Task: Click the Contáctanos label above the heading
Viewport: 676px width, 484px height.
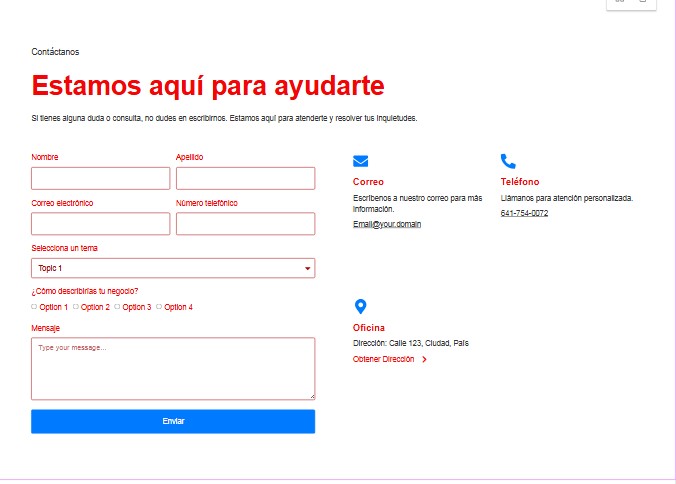Action: [x=55, y=52]
